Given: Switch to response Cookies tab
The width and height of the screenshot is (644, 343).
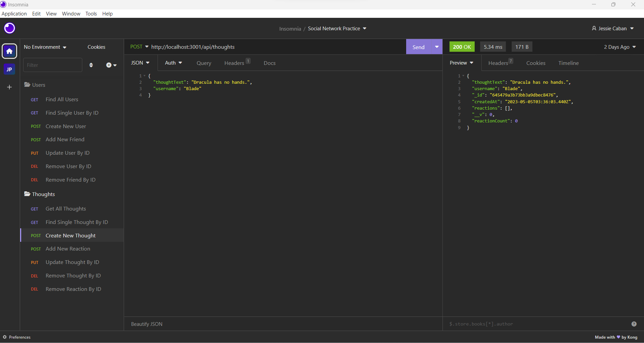Looking at the screenshot, I should (x=536, y=63).
